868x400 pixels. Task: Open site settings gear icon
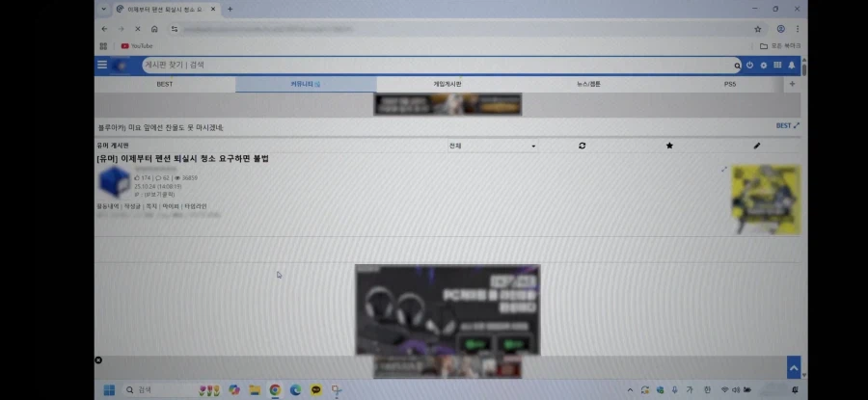[x=764, y=65]
